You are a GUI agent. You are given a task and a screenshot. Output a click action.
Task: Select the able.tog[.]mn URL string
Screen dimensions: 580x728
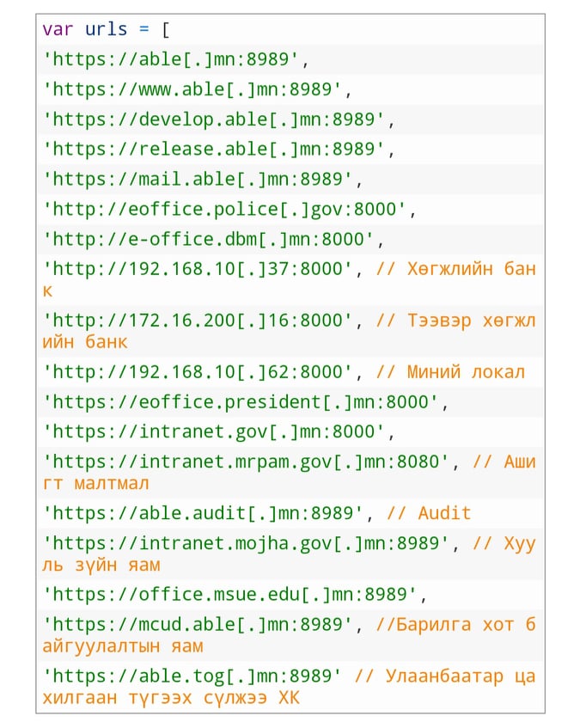coord(192,676)
